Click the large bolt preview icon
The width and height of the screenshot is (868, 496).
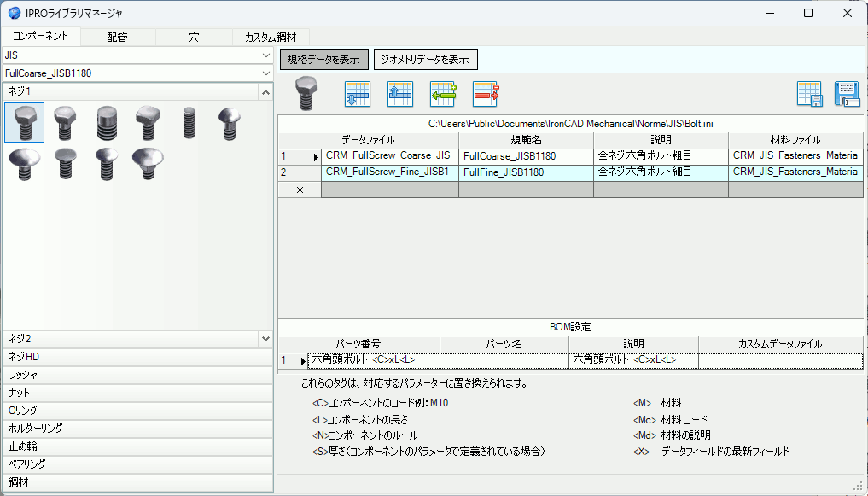(x=306, y=94)
